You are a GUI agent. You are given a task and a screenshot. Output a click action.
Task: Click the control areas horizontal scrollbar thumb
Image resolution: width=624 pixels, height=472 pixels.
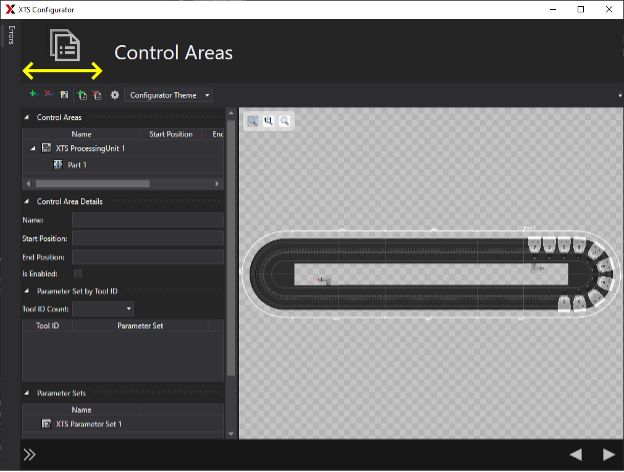93,184
